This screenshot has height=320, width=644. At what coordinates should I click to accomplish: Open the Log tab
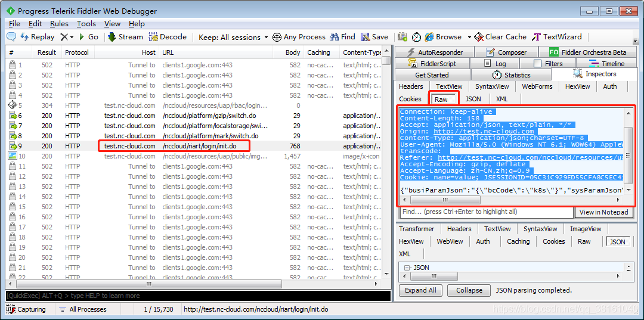point(495,64)
